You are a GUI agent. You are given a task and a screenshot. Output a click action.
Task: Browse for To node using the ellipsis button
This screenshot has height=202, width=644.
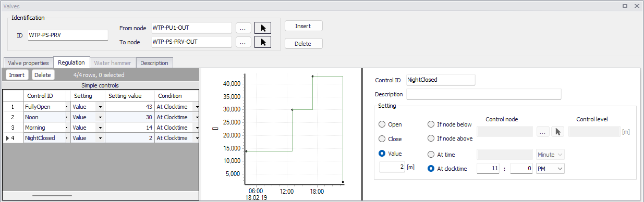click(243, 42)
